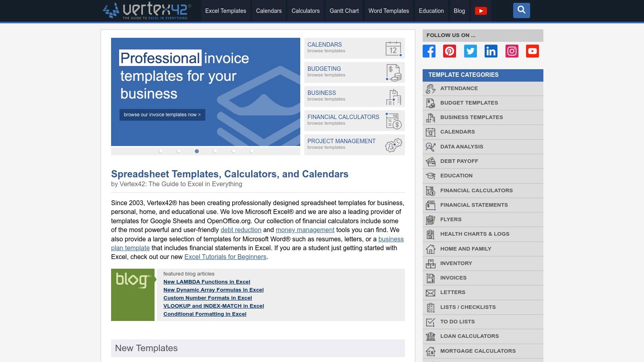Open the Twitter follow icon
This screenshot has width=644, height=362.
[471, 51]
